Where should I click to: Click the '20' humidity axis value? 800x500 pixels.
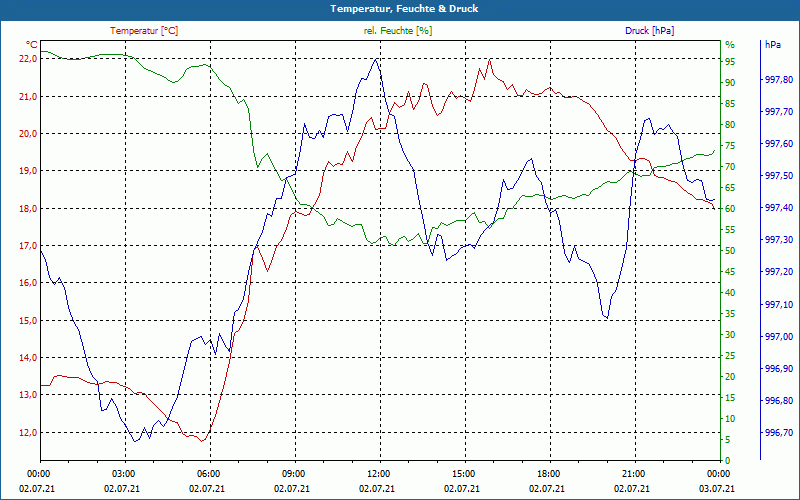tap(730, 377)
